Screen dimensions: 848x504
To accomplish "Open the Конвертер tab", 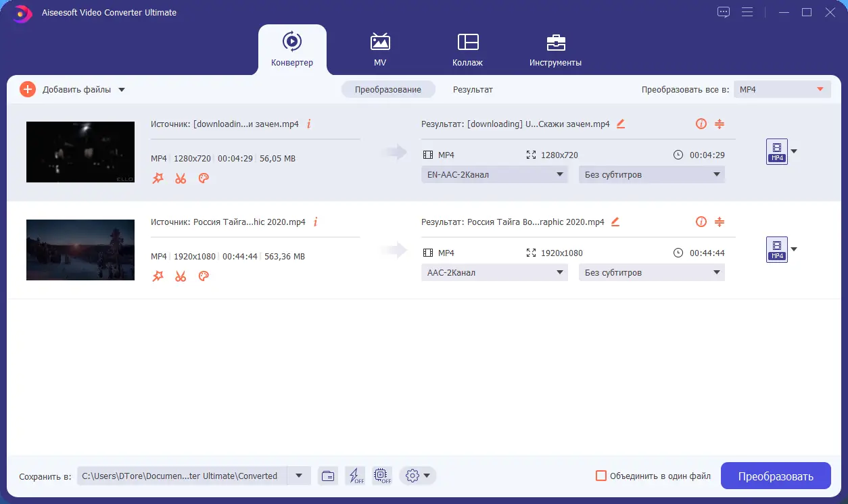I will pyautogui.click(x=292, y=49).
